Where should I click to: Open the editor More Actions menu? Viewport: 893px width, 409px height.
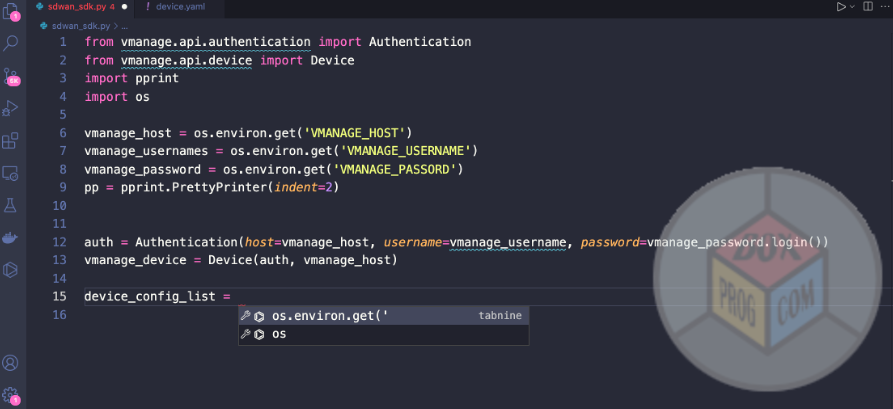point(884,7)
